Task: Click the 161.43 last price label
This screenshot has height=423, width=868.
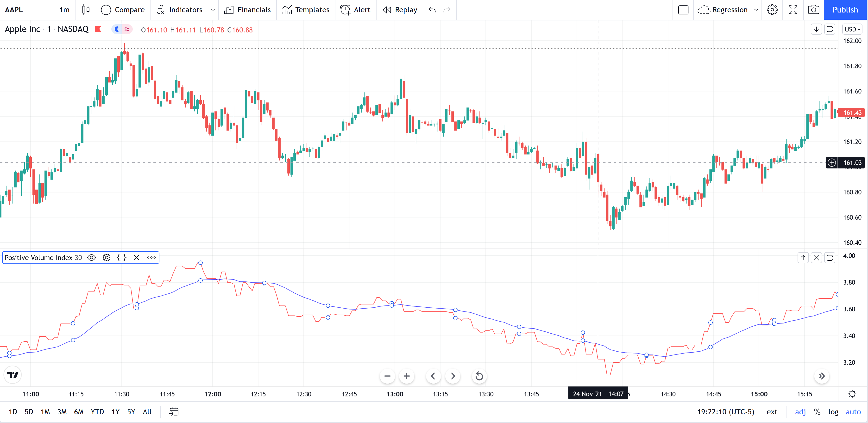Action: 852,112
